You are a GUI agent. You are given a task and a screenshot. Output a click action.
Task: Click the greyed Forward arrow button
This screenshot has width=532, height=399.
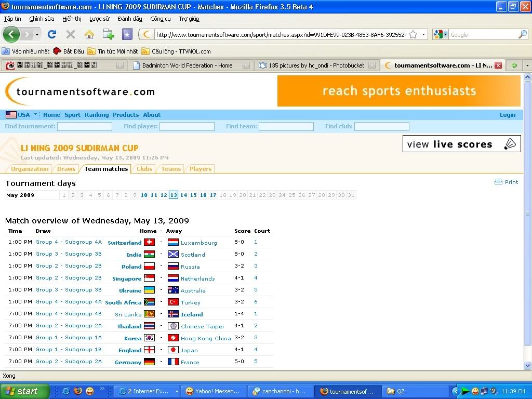pyautogui.click(x=27, y=34)
